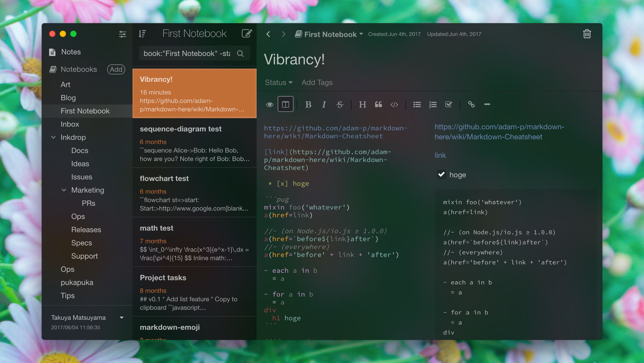Uncheck the hoge checkbox in preview
The width and height of the screenshot is (644, 363).
[x=441, y=174]
